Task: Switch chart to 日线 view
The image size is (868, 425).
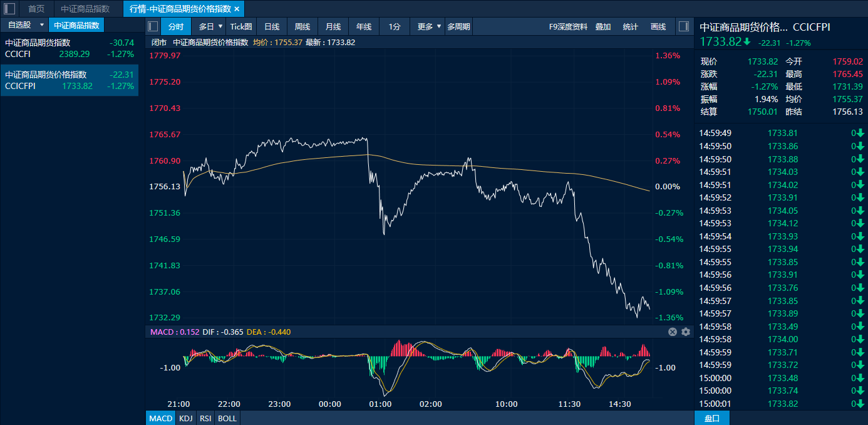Action: (x=272, y=26)
